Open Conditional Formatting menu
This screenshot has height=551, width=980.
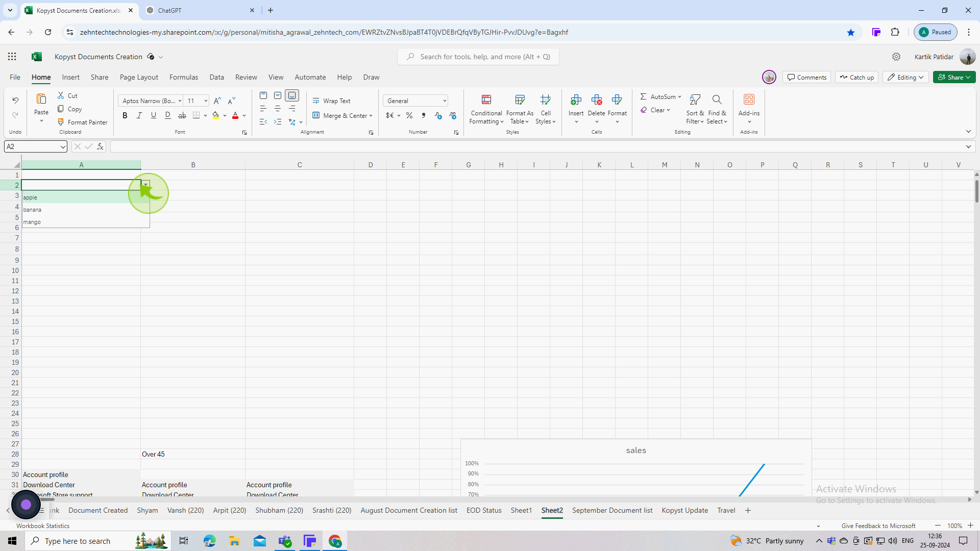pyautogui.click(x=486, y=109)
